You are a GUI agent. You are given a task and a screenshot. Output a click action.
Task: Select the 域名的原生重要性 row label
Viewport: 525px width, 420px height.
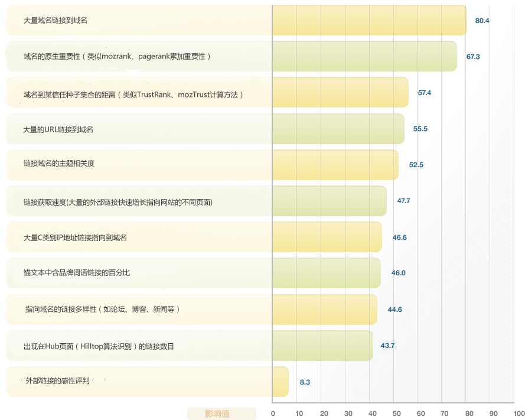point(117,56)
